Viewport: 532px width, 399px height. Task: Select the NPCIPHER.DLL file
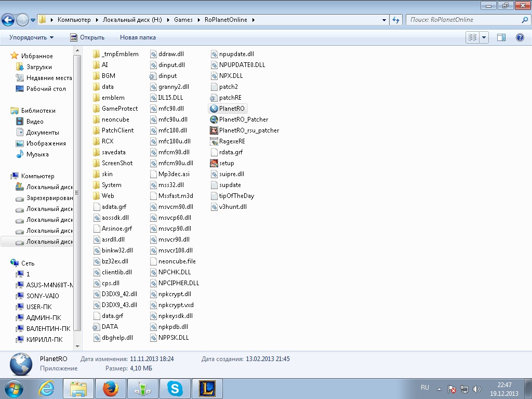point(175,283)
